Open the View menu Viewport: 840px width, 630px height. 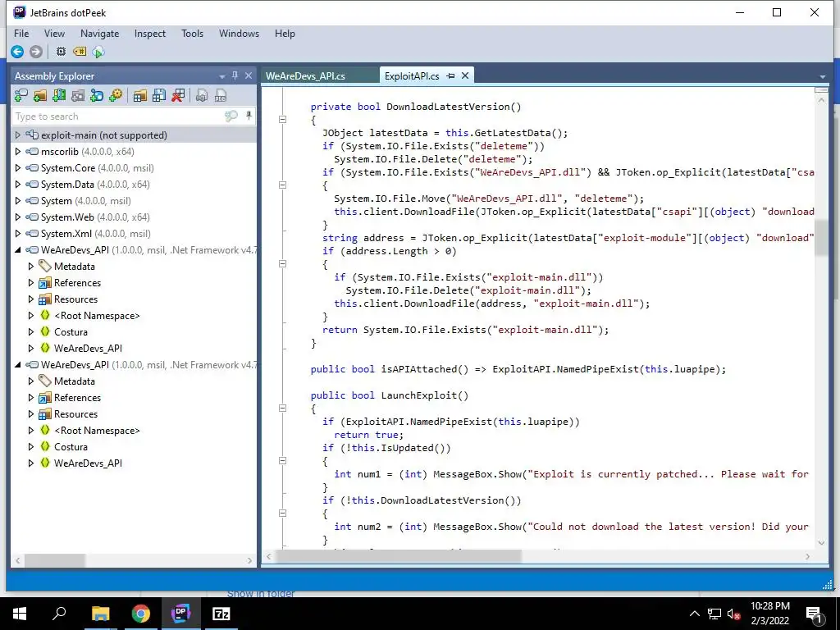click(54, 33)
